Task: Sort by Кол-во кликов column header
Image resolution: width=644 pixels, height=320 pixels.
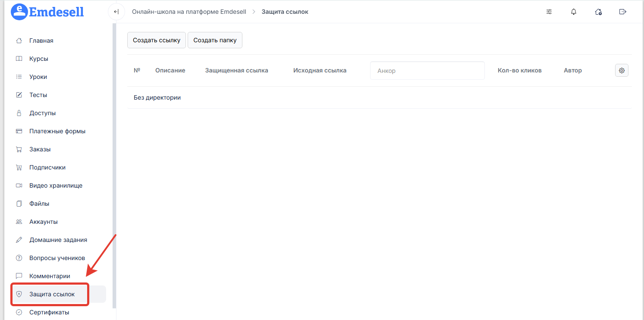Action: coord(519,70)
